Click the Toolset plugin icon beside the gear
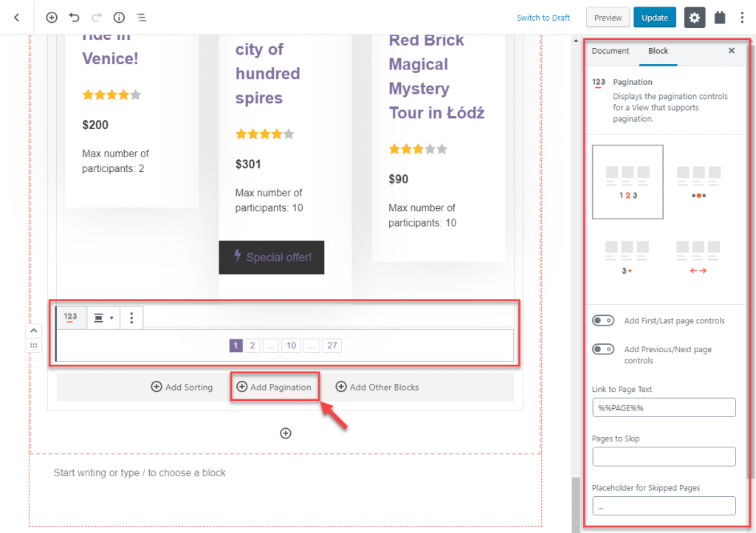The height and width of the screenshot is (533, 756). coord(720,18)
